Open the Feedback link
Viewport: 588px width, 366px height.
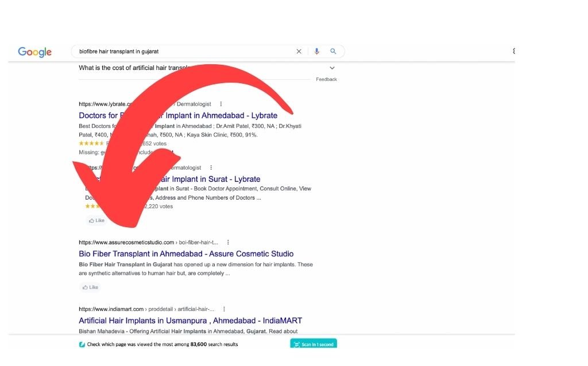(x=326, y=79)
